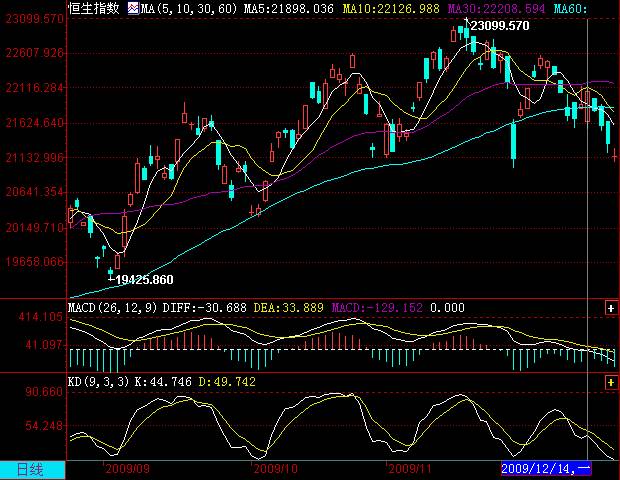
Task: Click the 21624.640 price axis label
Action: tap(34, 123)
